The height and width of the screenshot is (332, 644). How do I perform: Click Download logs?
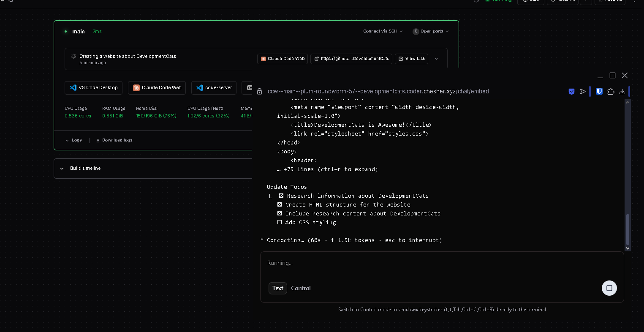114,140
